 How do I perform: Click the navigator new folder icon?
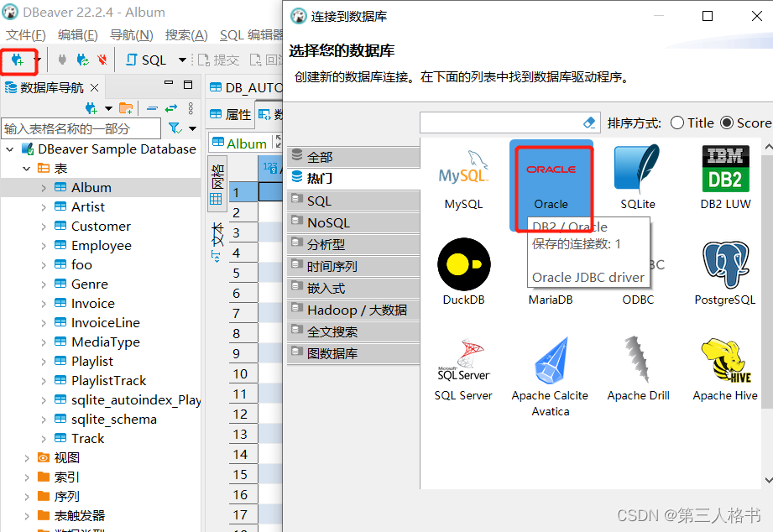pos(126,108)
